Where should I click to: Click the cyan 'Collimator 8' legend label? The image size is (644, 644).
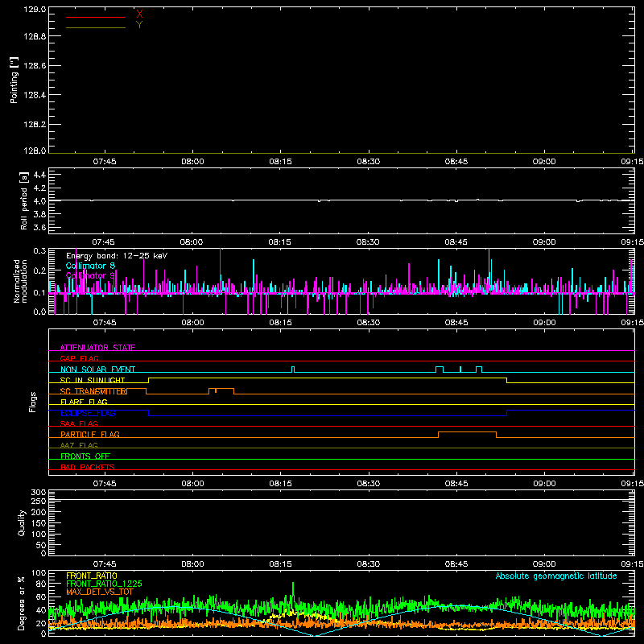[90, 266]
